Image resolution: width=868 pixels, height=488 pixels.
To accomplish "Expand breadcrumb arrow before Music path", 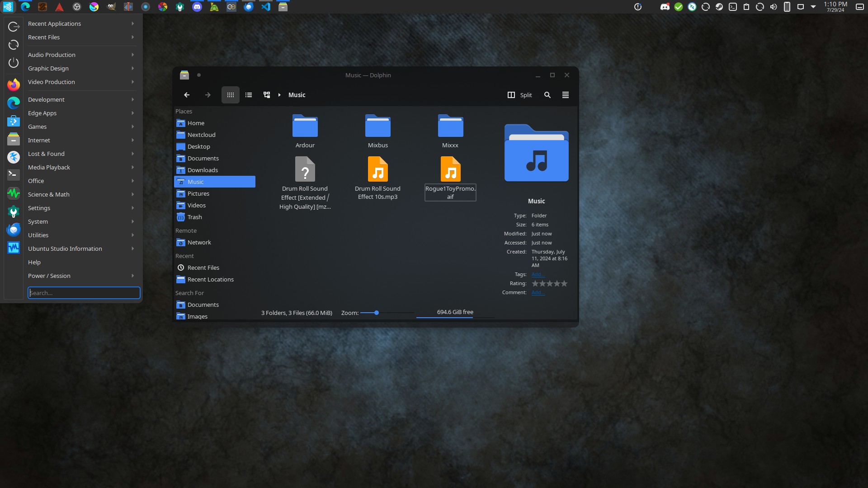I will click(279, 95).
